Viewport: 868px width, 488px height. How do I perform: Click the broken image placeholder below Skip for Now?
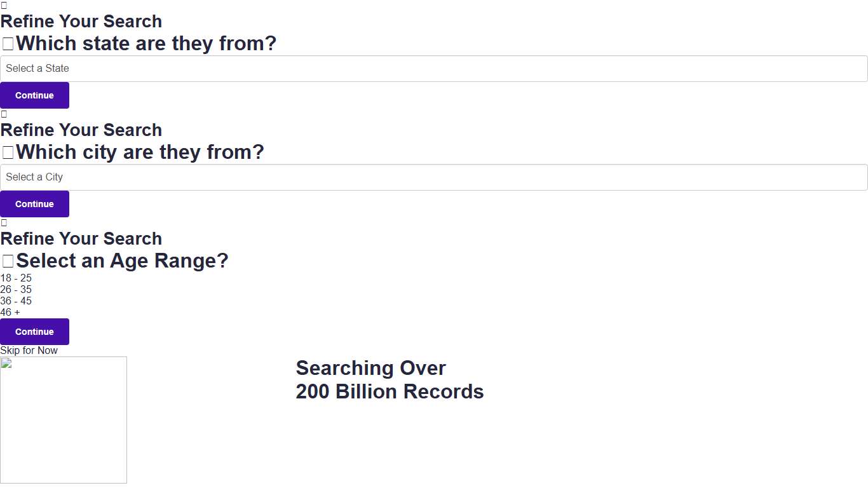coord(64,420)
